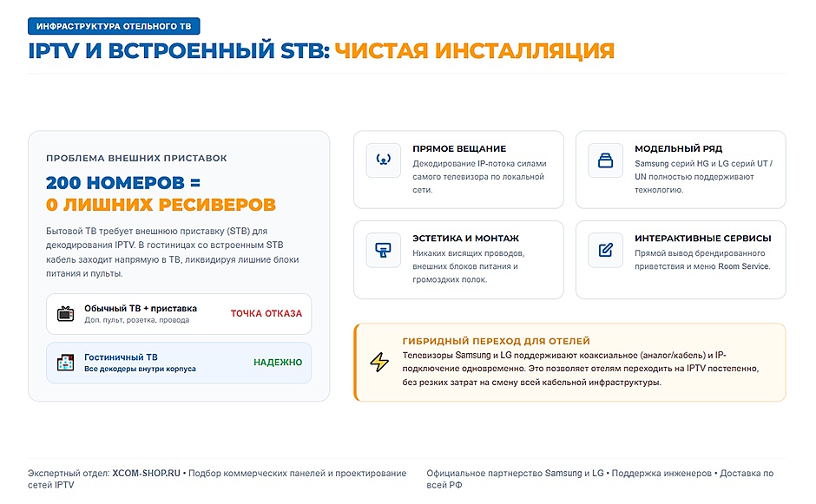Screen dimensions: 816x504
Task: Click the broadcast icon beside Прямое вещание
Action: coord(384,160)
